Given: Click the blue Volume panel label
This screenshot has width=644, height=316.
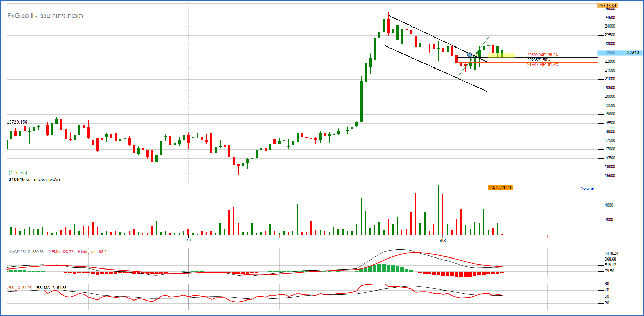Looking at the screenshot, I should [x=587, y=188].
